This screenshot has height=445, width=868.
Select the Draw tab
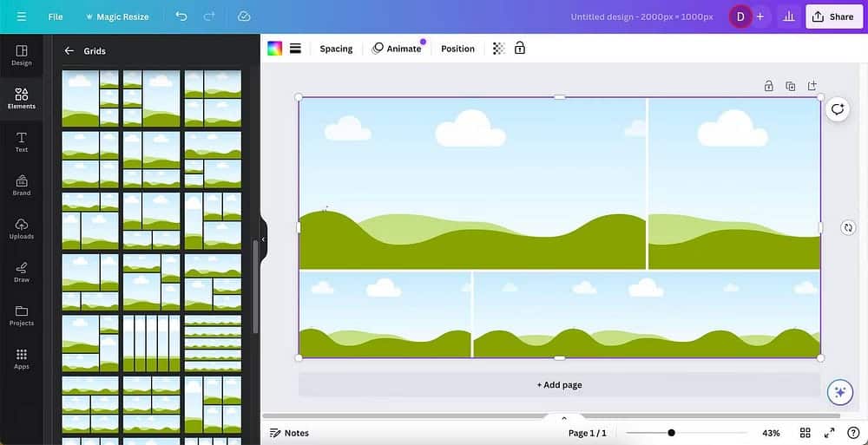22,272
